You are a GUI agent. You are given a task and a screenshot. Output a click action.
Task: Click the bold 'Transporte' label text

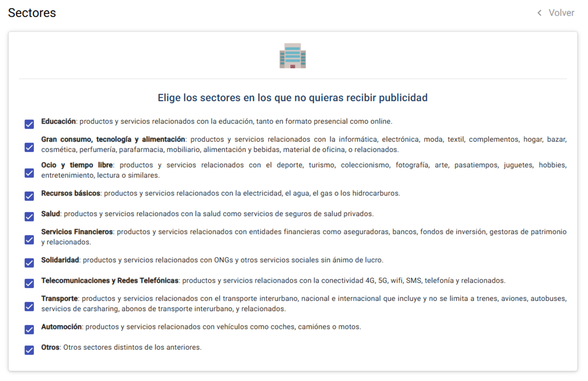point(60,298)
